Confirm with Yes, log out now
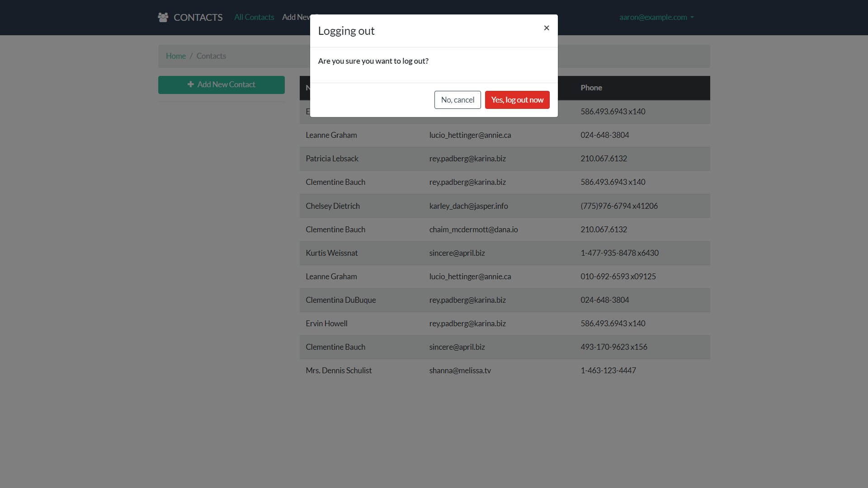Viewport: 868px width, 488px height. [517, 100]
